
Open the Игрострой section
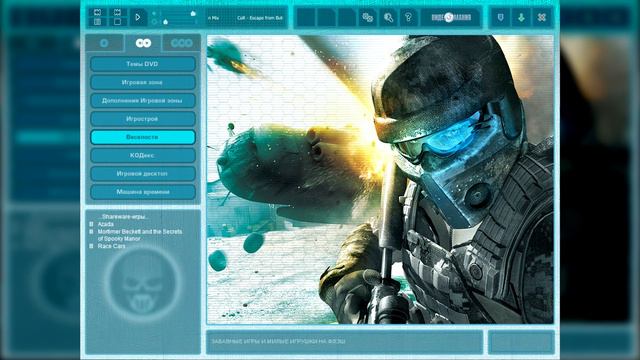pos(142,119)
